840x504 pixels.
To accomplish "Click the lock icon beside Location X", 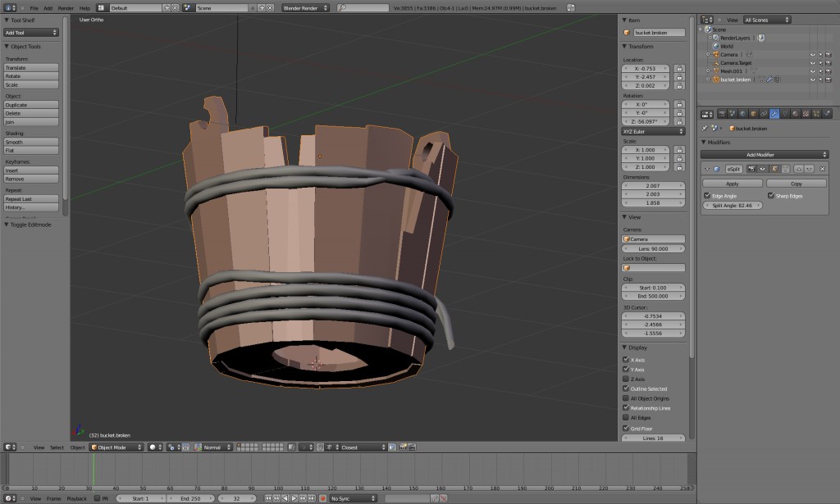I will (x=678, y=69).
